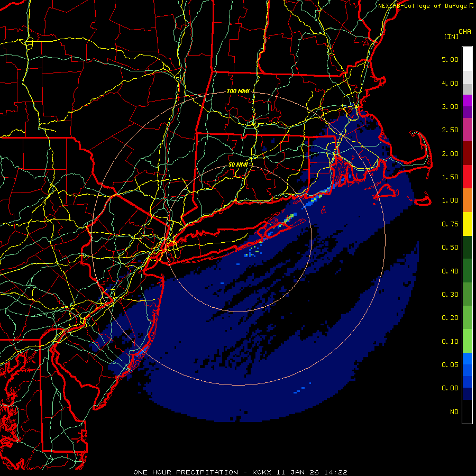Viewport: 476px width, 476px height.
Task: Click the ONE HOUR PRECIPITATION title text
Action: click(x=186, y=472)
